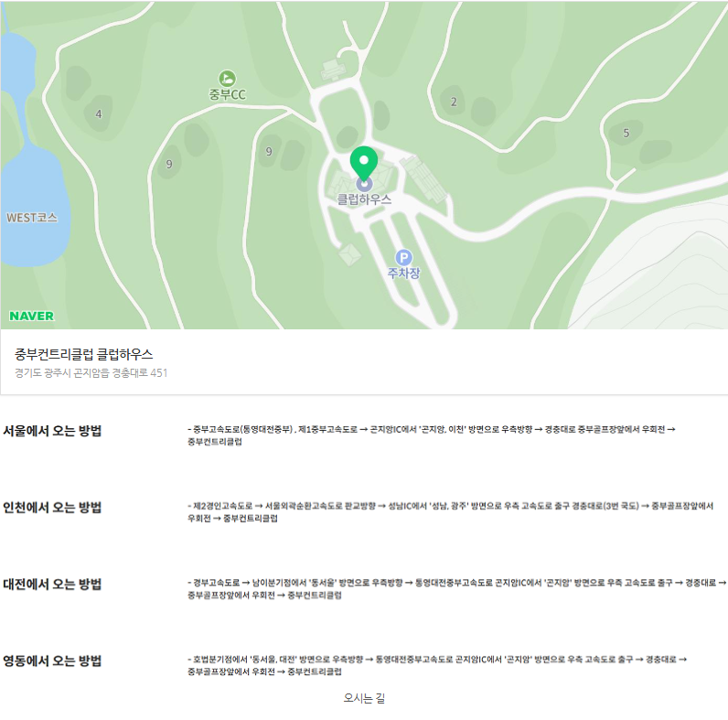Click the Yeongdong directions starting with 호법분기점

437,665
